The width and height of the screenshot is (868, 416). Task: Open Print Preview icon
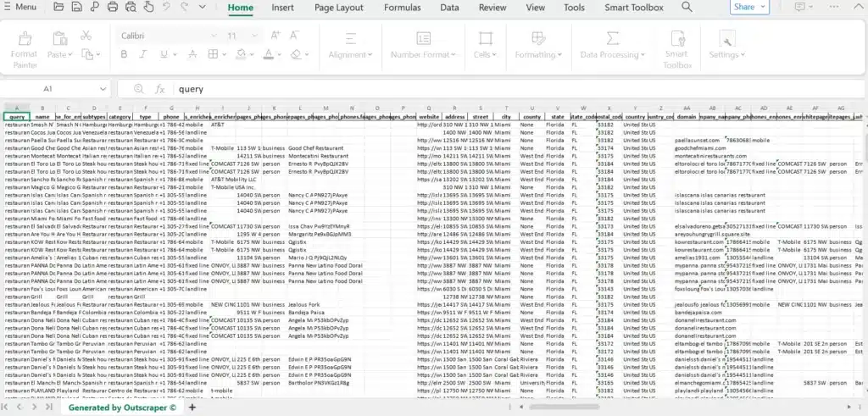coord(131,7)
